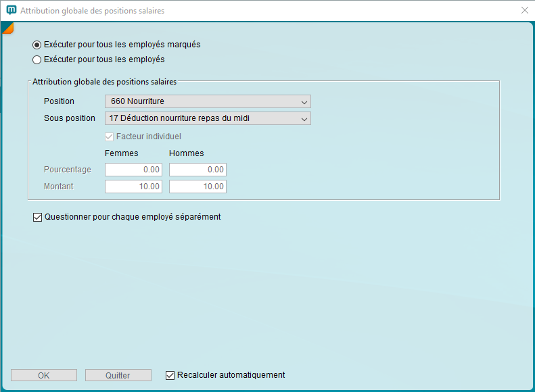This screenshot has height=392, width=535.
Task: Close the Attribution globale dialog window
Action: point(524,11)
